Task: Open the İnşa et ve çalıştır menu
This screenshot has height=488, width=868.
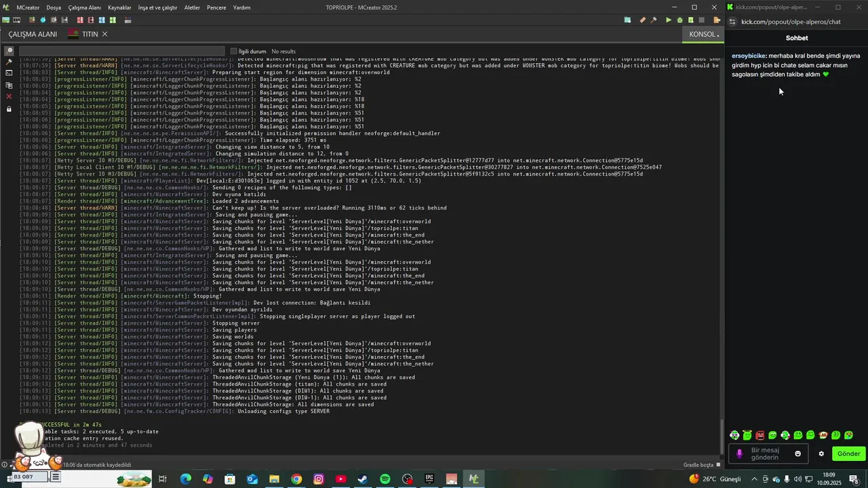Action: coord(157,7)
